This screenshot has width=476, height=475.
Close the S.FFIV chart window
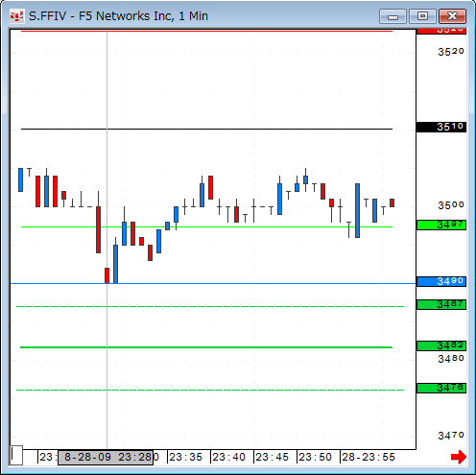452,16
